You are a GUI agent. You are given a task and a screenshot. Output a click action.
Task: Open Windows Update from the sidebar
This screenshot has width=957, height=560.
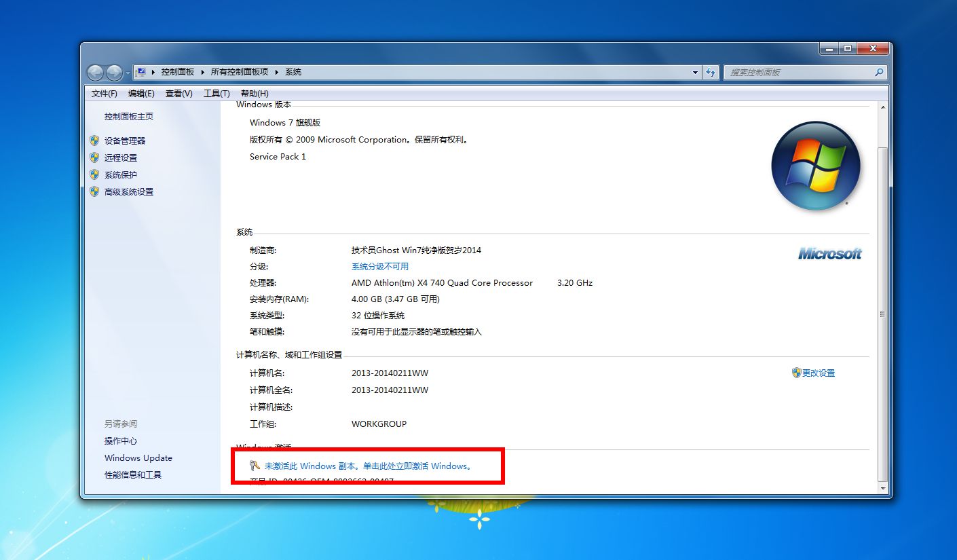click(x=138, y=458)
